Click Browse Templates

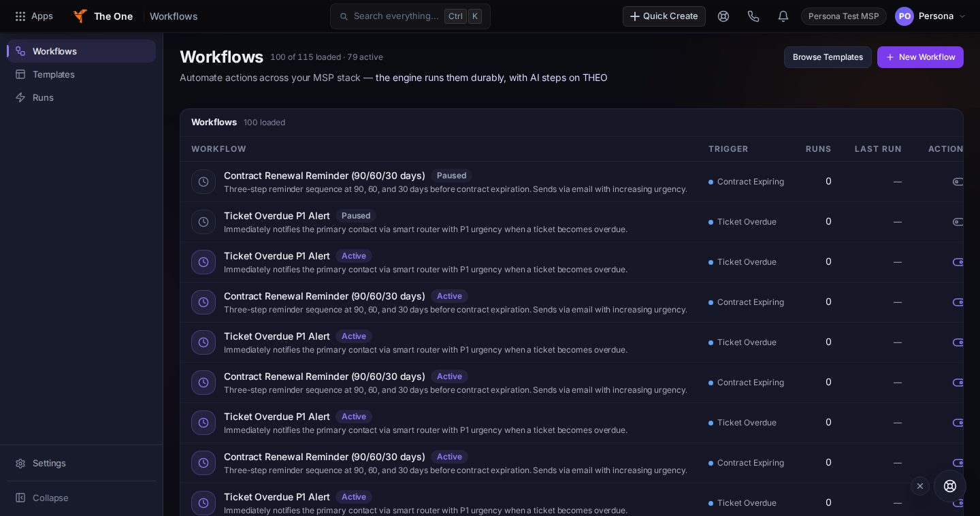(x=828, y=57)
